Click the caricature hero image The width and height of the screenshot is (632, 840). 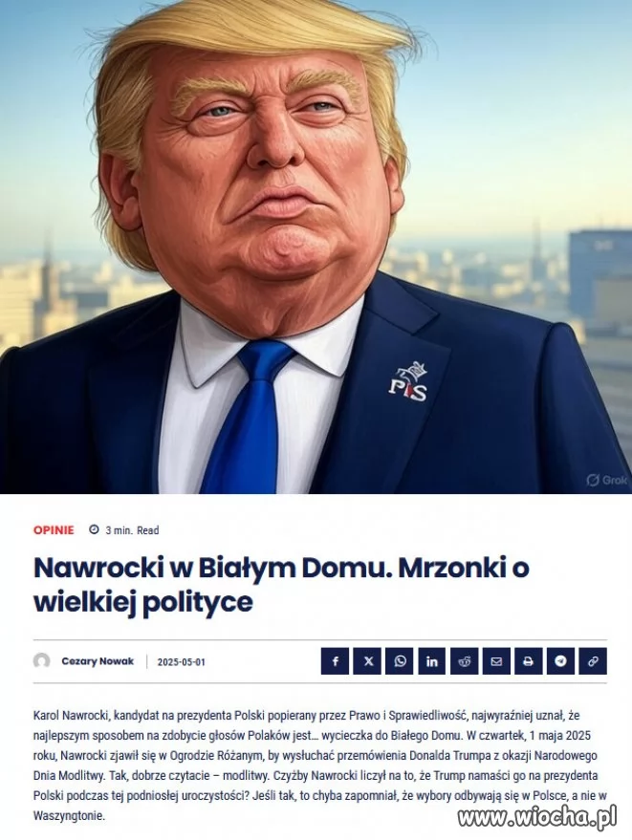pos(316,247)
